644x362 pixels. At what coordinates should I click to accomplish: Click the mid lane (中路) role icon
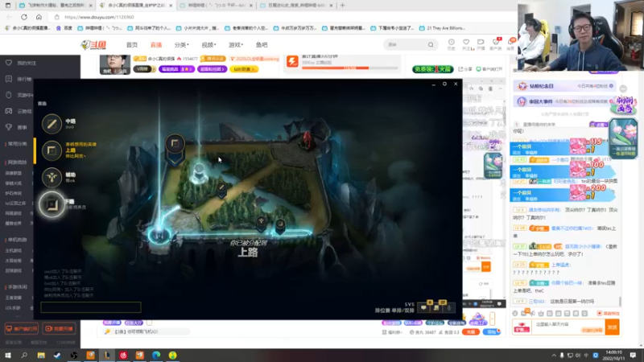(x=52, y=124)
